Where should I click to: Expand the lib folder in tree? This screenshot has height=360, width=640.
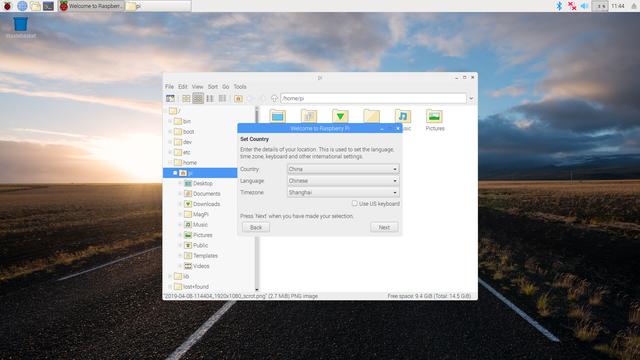(x=170, y=276)
